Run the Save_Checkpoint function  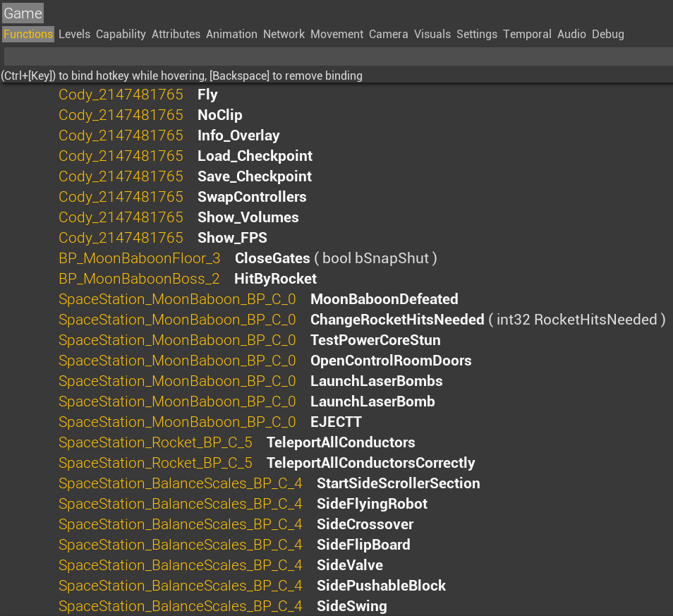click(x=255, y=176)
